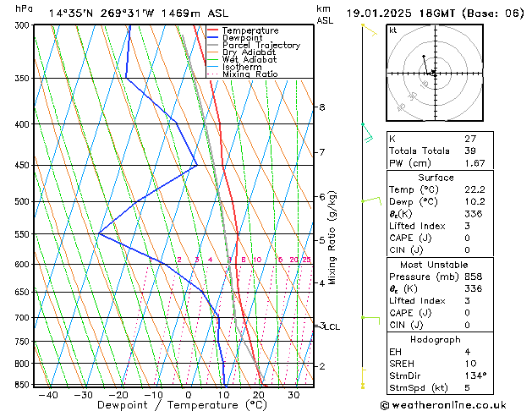Click the PW (cm) value 1.67
This screenshot has width=532, height=411.
pyautogui.click(x=474, y=163)
